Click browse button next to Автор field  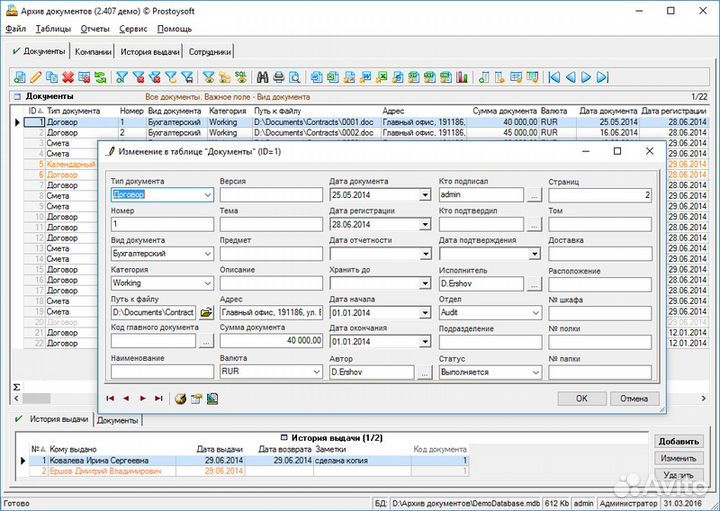[425, 372]
